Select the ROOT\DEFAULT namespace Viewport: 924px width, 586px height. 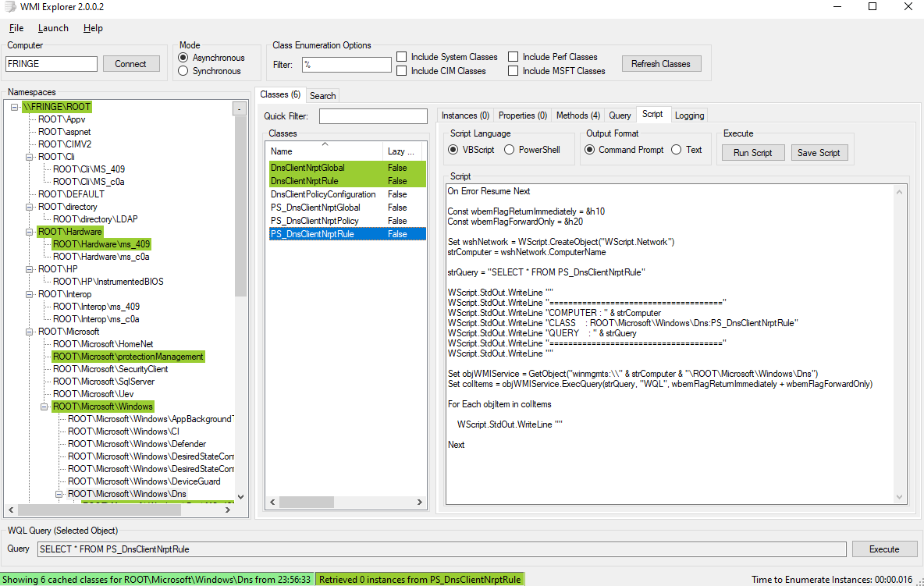point(71,194)
